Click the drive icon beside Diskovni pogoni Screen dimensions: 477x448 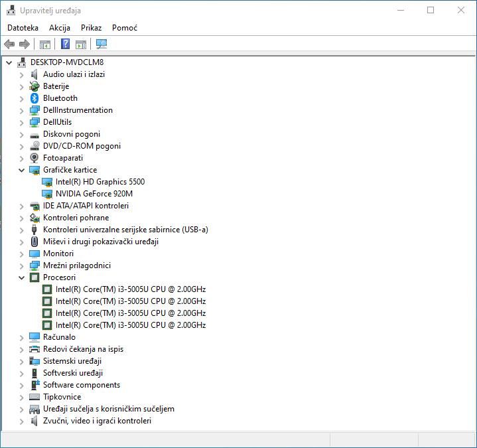34,135
